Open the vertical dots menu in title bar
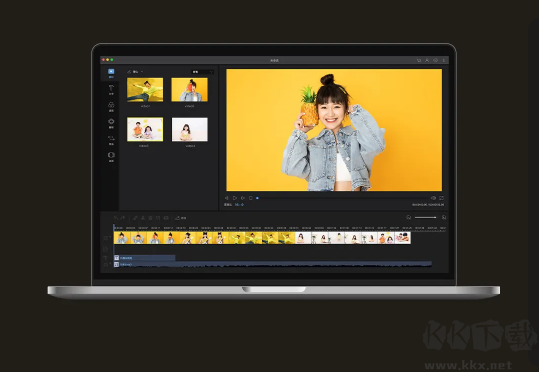This screenshot has width=539, height=372. click(x=444, y=60)
